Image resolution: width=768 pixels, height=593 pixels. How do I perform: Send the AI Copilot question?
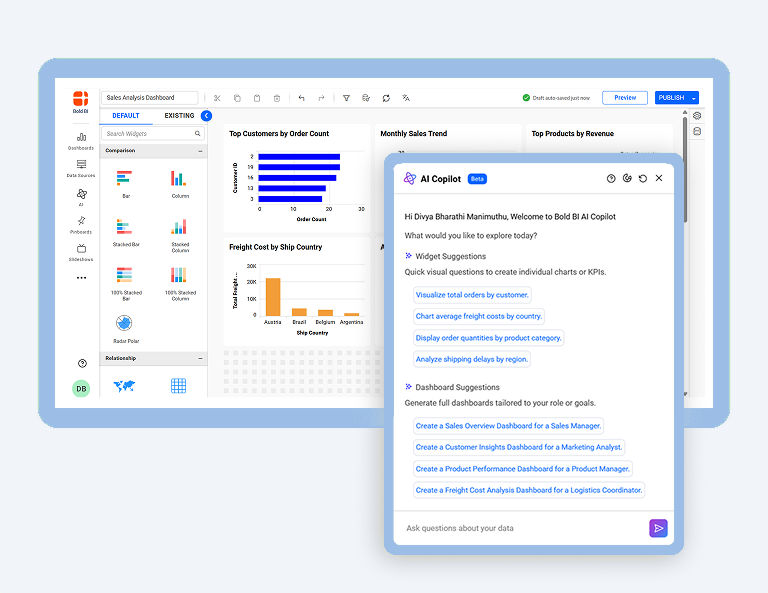click(x=658, y=528)
